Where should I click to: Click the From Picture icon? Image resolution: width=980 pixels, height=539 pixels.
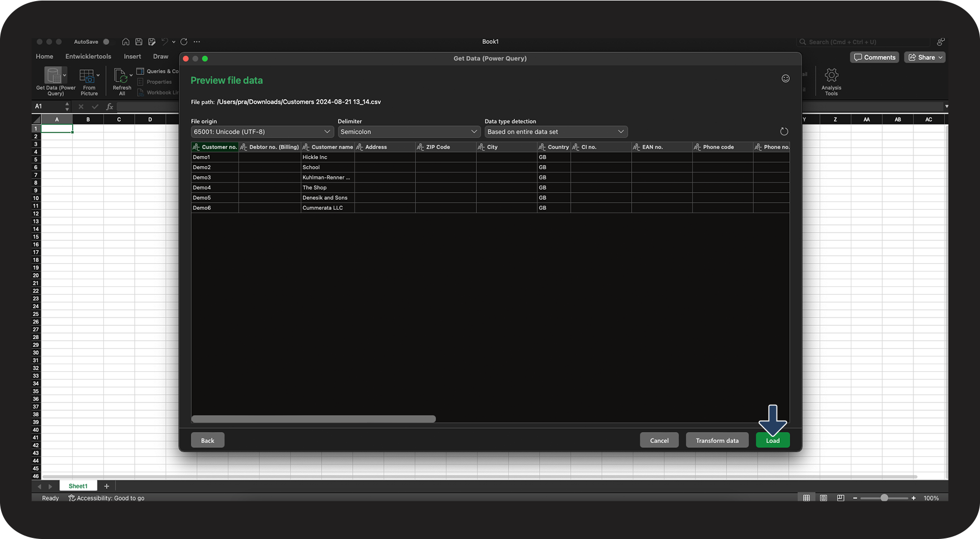[87, 75]
